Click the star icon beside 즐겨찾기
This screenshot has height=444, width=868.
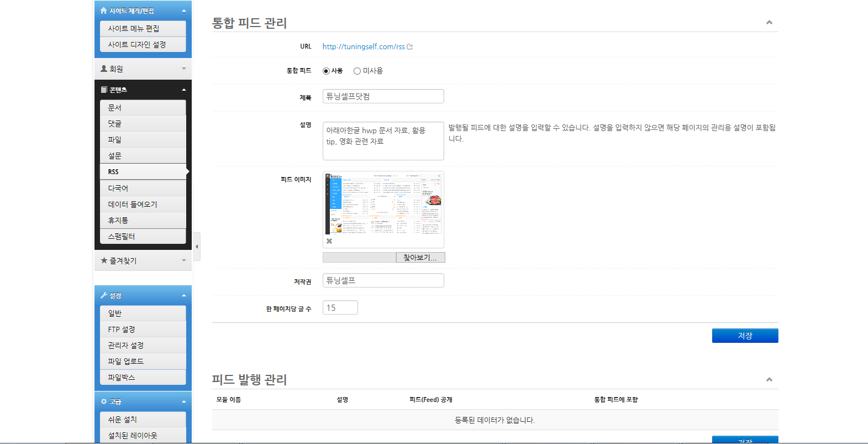point(104,260)
